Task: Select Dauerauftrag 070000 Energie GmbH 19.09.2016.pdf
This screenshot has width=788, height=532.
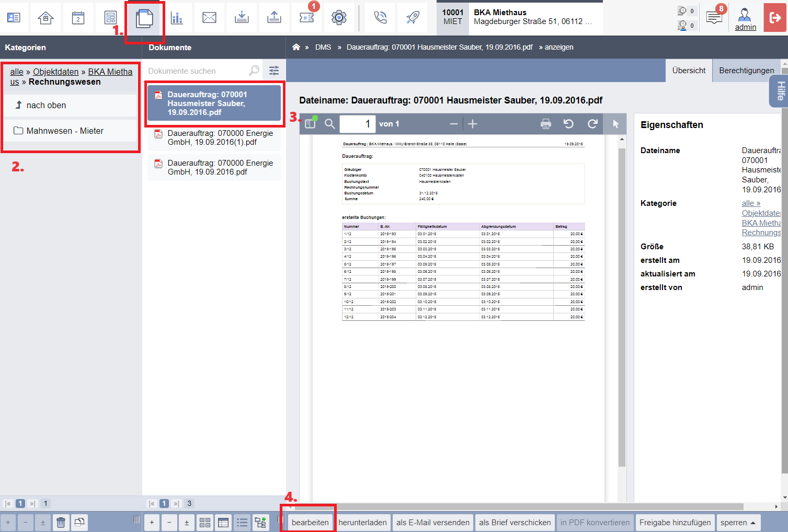Action: (214, 167)
